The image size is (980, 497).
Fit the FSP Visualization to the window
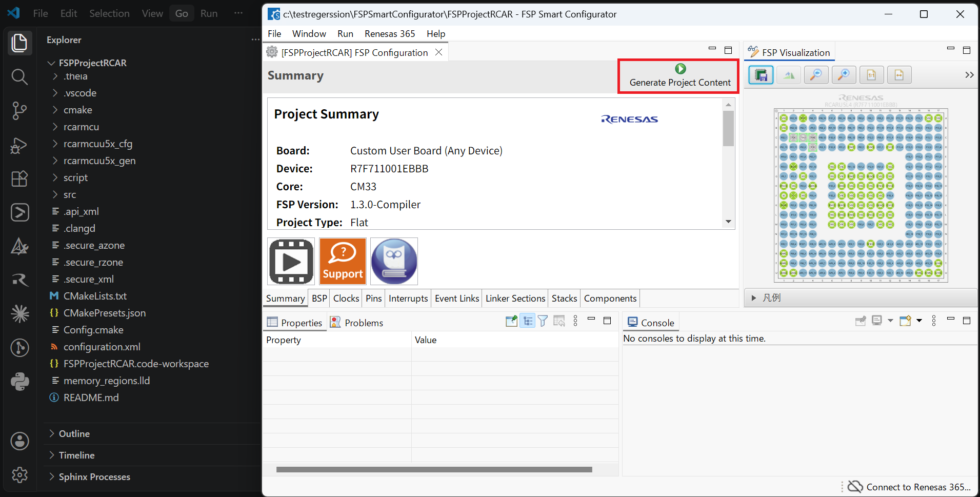tap(899, 75)
